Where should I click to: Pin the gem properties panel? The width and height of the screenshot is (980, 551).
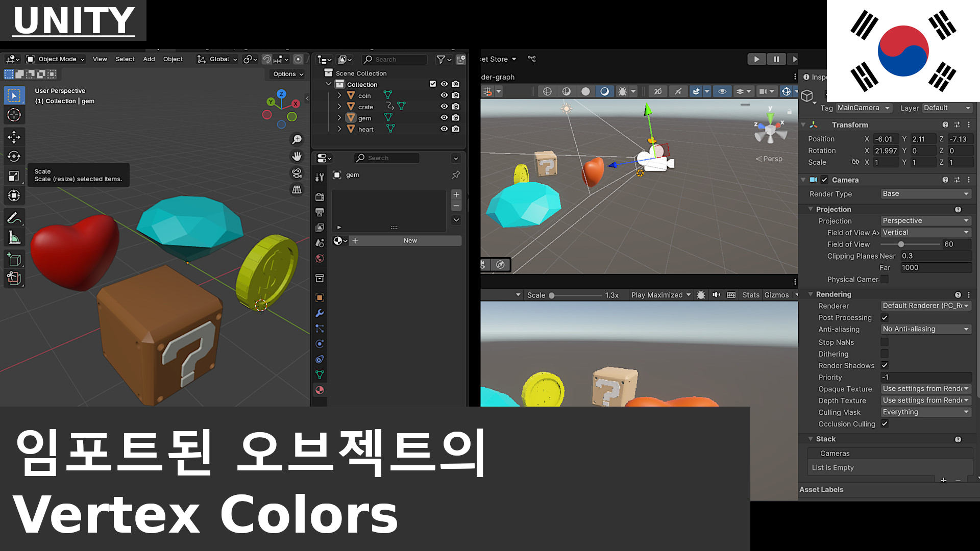coord(456,175)
